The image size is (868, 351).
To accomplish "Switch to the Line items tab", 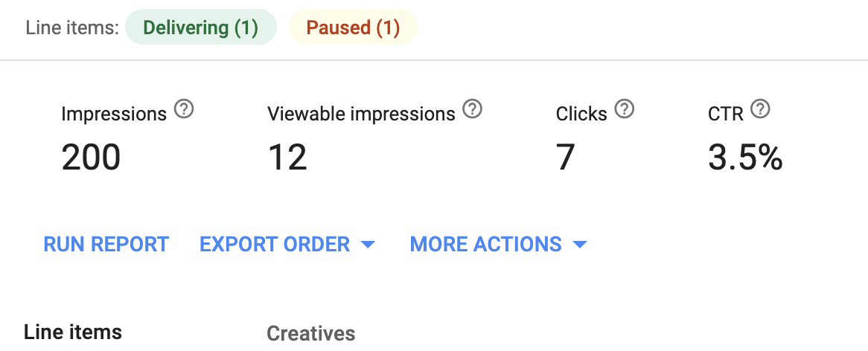I will pos(73,332).
